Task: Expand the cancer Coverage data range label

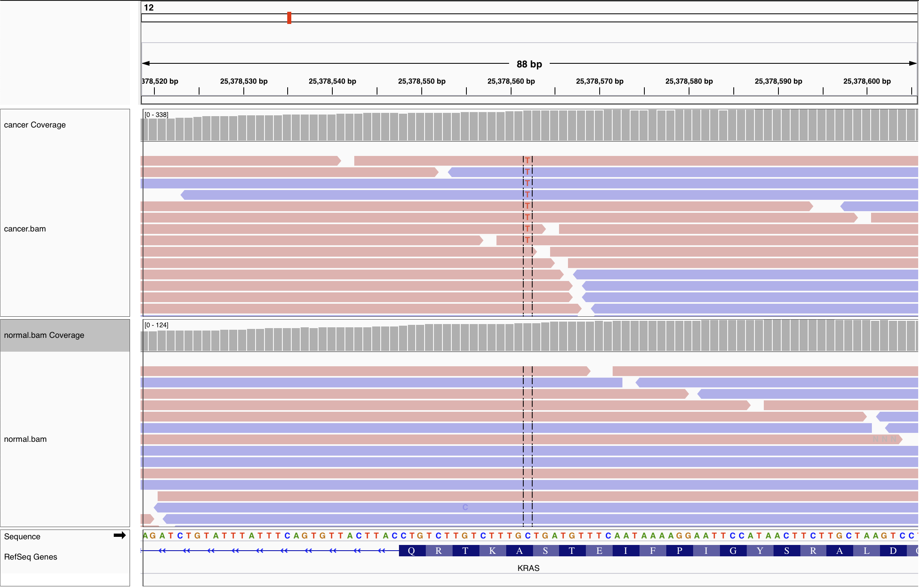Action: click(157, 115)
